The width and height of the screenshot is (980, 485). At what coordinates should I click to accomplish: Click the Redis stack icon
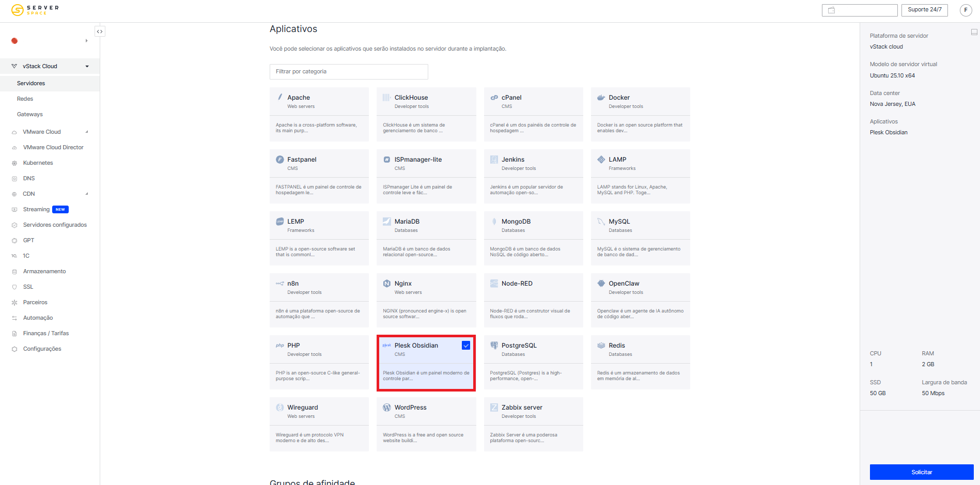(x=601, y=346)
